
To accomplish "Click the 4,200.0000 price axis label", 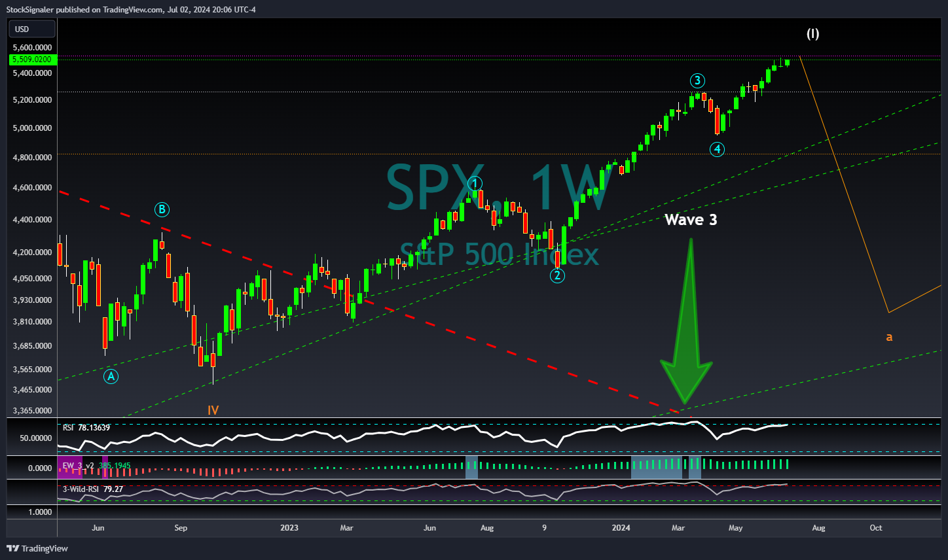I will coord(32,252).
